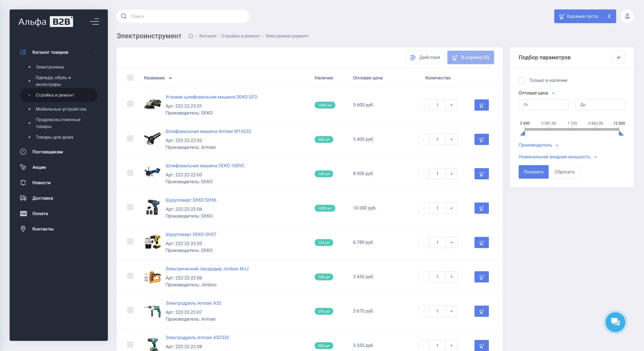644x351 pixels.
Task: Click the Оплата visa card icon
Action: [x=23, y=213]
